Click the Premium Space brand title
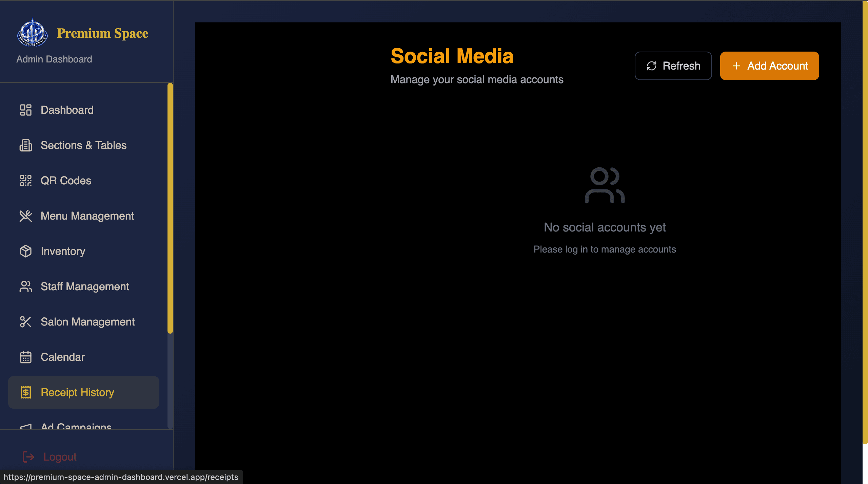Viewport: 868px width, 484px height. tap(102, 33)
